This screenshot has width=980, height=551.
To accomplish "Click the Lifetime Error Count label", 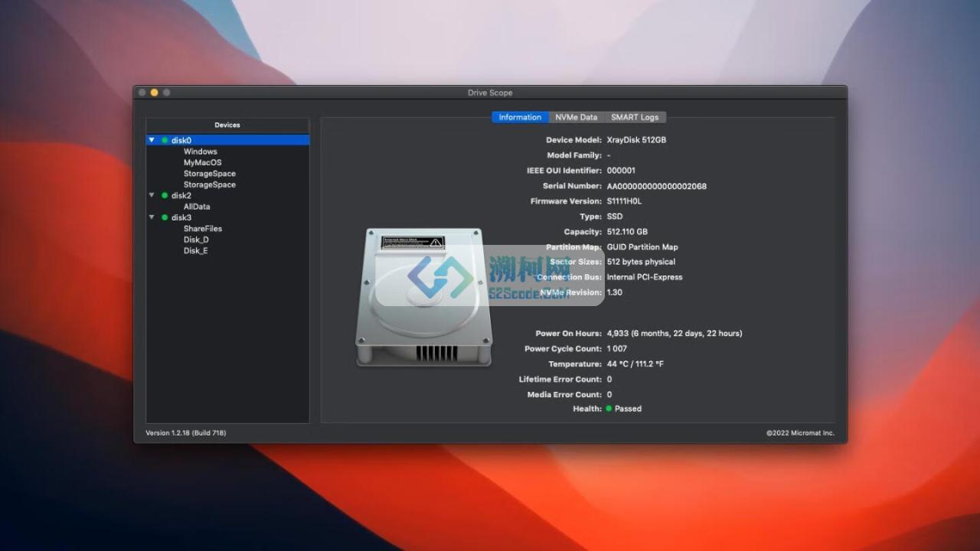I will [x=560, y=380].
